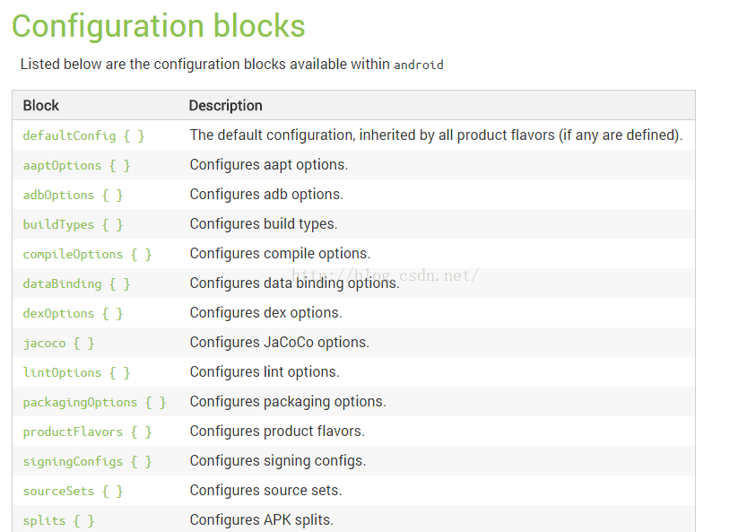Image resolution: width=756 pixels, height=532 pixels.
Task: Click the splits { } link
Action: pyautogui.click(x=58, y=520)
